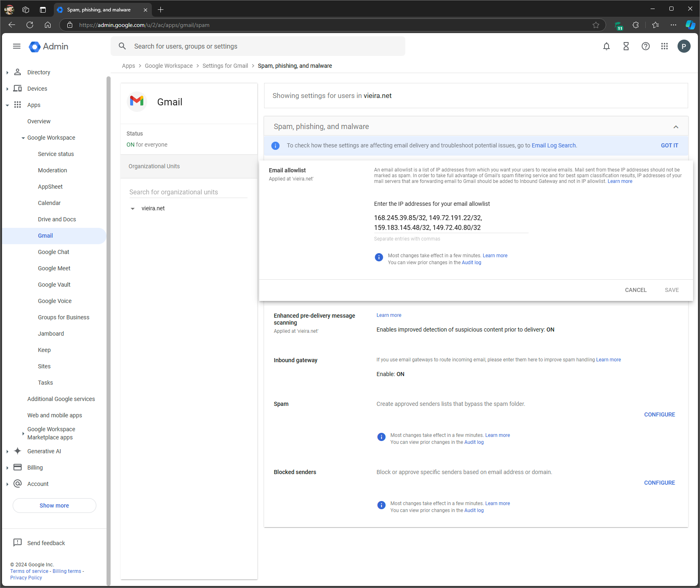The height and width of the screenshot is (588, 700).
Task: Click the browser address bar URL
Action: tap(144, 25)
